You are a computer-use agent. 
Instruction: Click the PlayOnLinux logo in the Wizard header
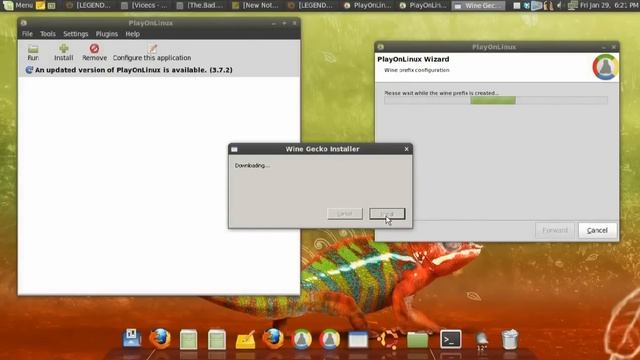tap(605, 67)
